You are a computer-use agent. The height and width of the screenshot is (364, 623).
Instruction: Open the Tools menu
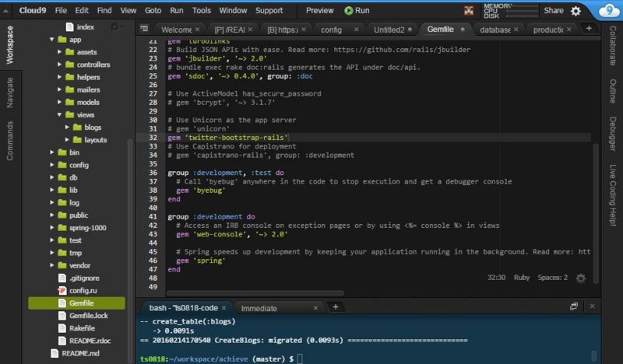[202, 11]
